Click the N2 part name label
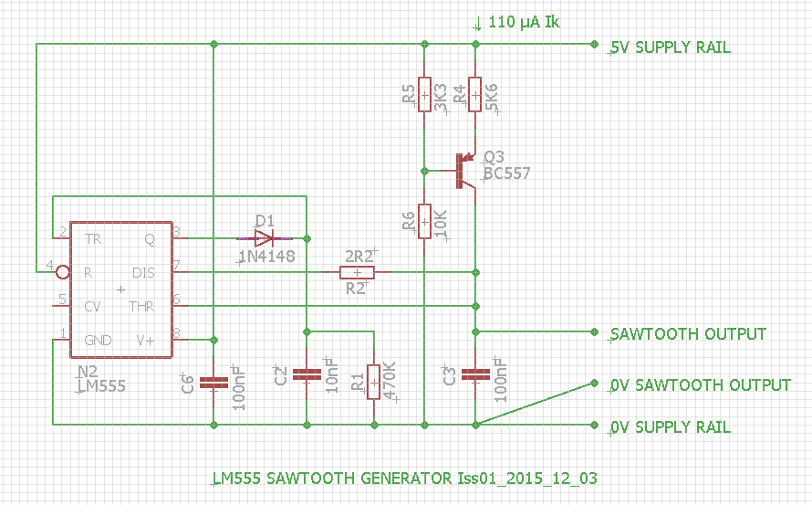The image size is (812, 505). [88, 372]
